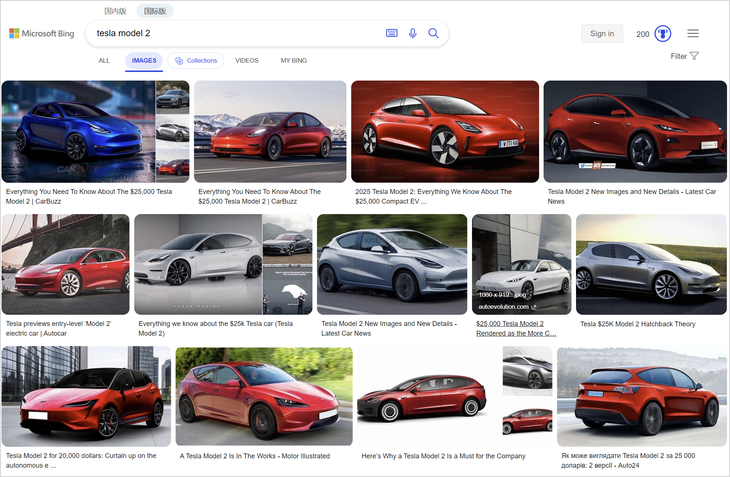Switch to the 国内版 tab
The height and width of the screenshot is (477, 730).
(115, 11)
